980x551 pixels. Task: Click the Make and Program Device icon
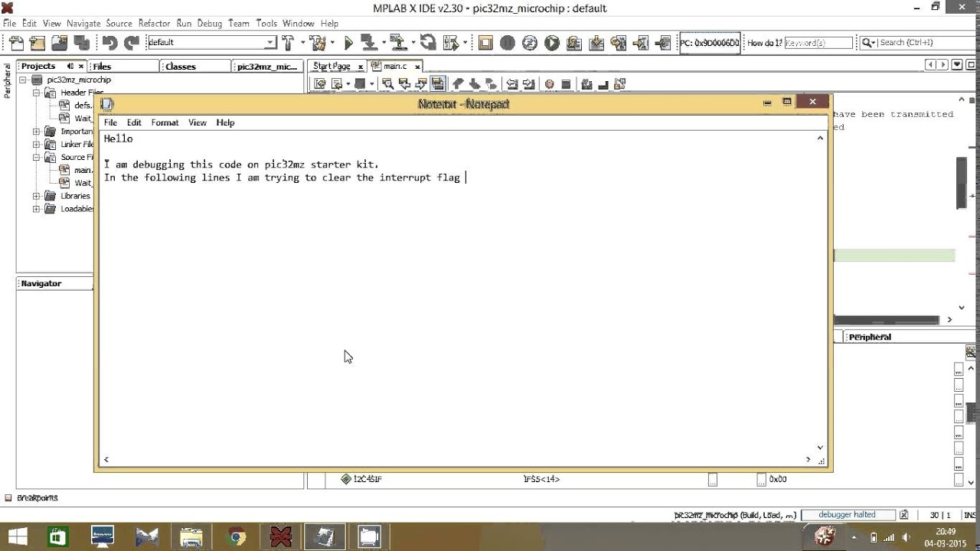coord(368,43)
